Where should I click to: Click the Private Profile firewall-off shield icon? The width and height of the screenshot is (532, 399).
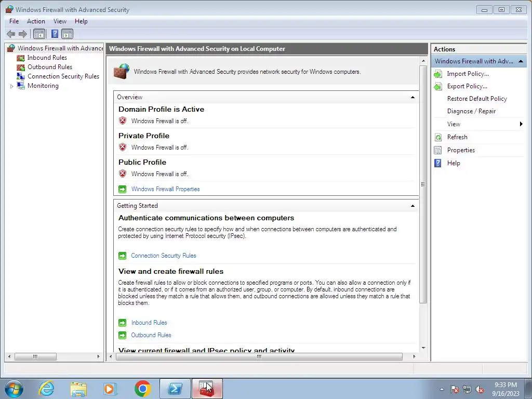tap(123, 147)
